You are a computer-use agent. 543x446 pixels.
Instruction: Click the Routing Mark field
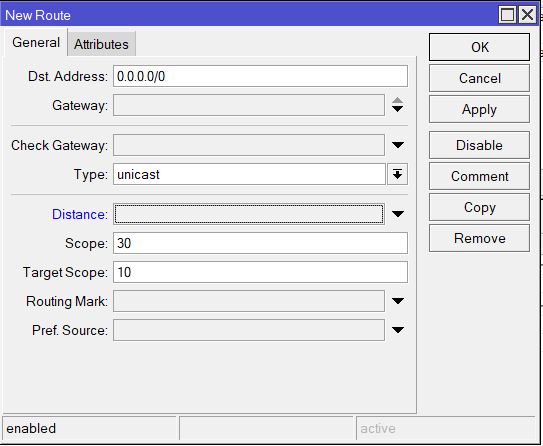[x=249, y=301]
